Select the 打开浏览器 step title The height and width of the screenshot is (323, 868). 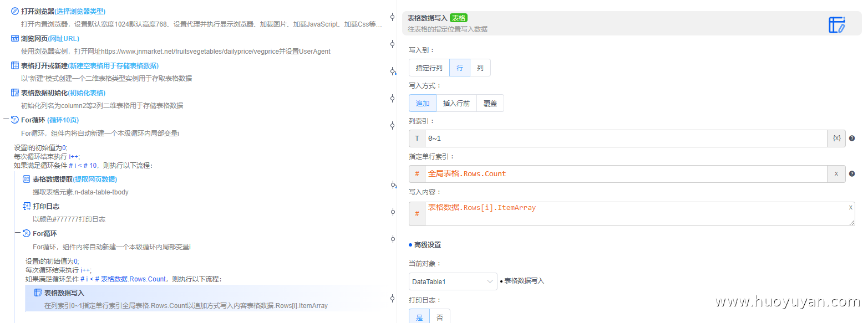(38, 11)
